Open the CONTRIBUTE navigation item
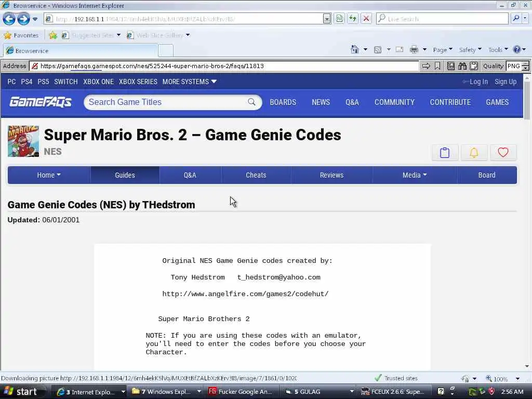Image resolution: width=532 pixels, height=399 pixels. tap(450, 102)
